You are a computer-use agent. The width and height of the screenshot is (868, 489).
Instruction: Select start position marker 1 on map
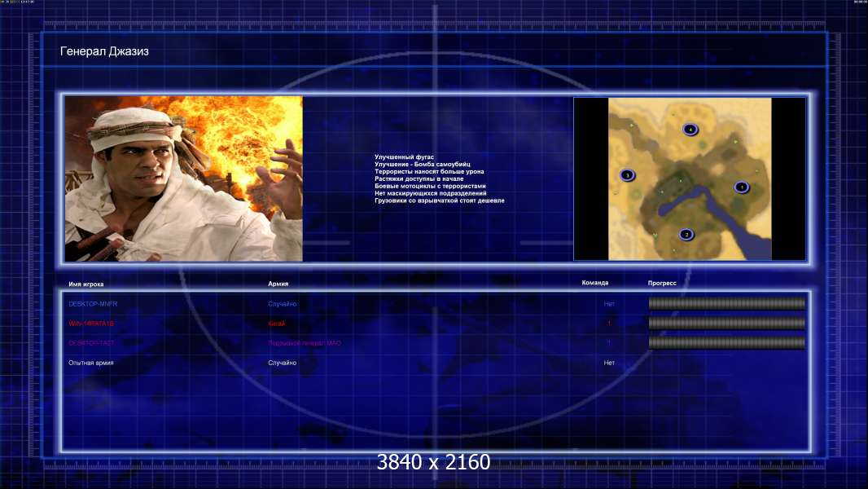tap(742, 187)
